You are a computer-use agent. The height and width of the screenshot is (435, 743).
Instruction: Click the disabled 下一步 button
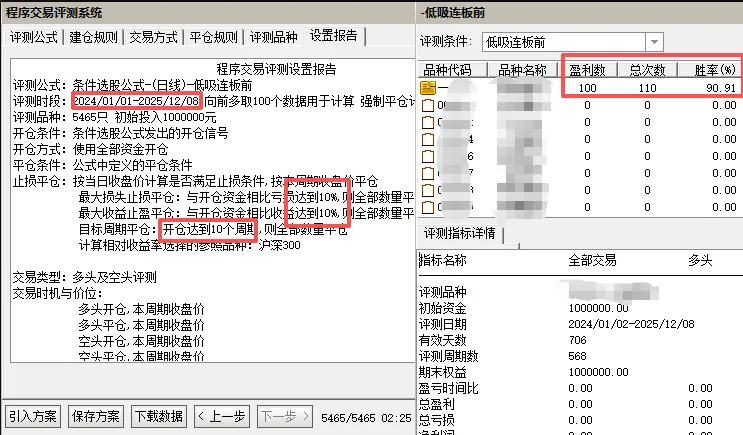[x=285, y=417]
